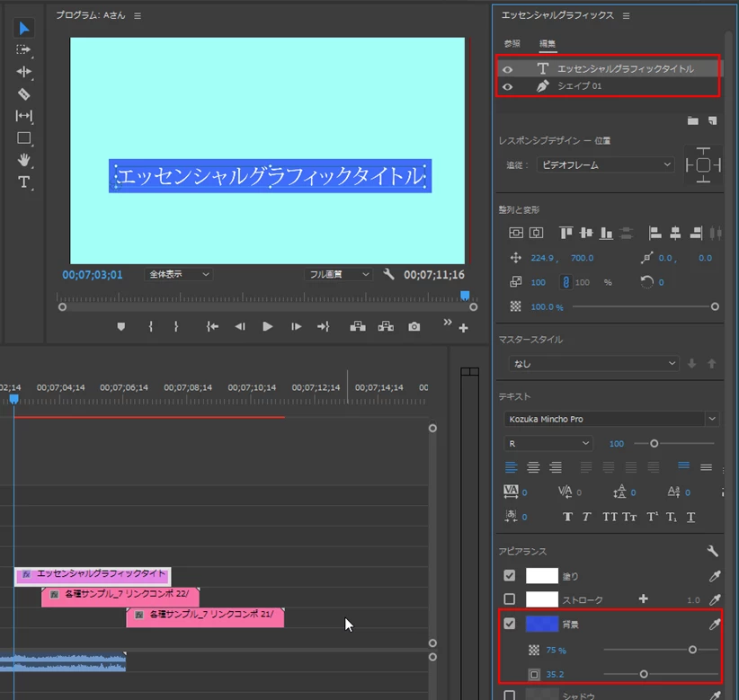Step back one frame

coord(240,326)
